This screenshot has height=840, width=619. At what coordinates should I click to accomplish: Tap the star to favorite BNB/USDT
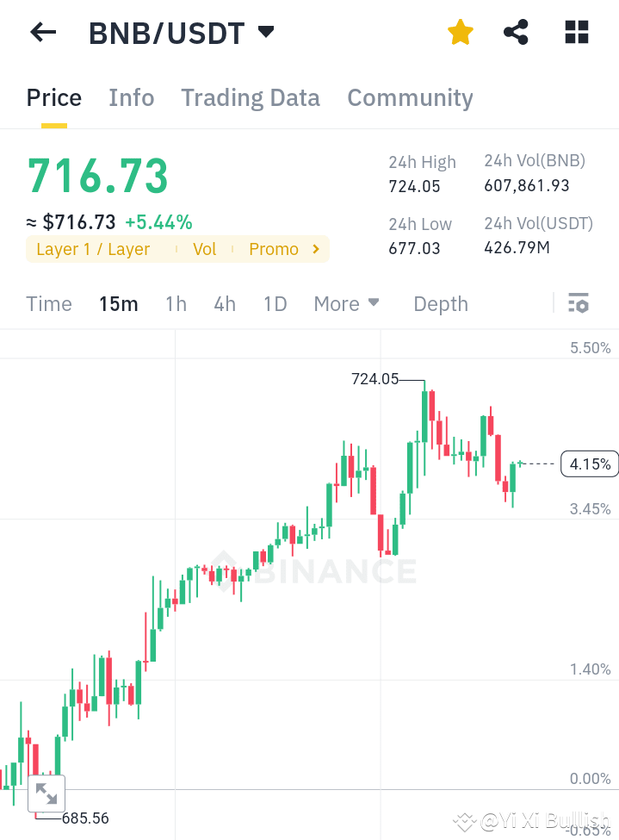coord(460,32)
